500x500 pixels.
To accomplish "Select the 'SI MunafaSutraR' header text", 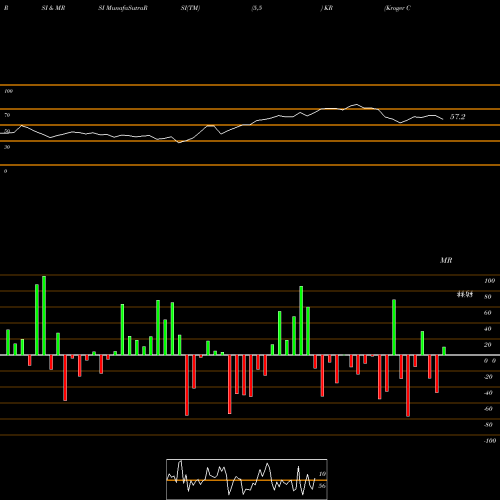I will click(123, 8).
